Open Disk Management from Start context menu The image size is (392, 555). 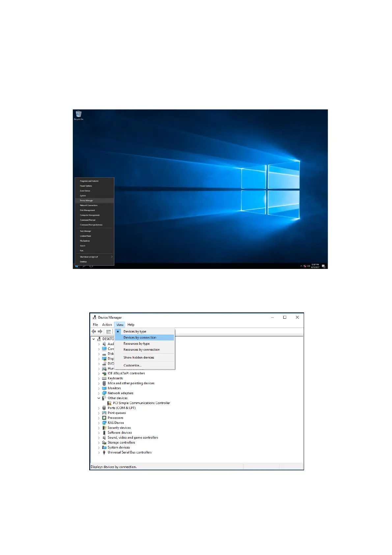point(95,210)
